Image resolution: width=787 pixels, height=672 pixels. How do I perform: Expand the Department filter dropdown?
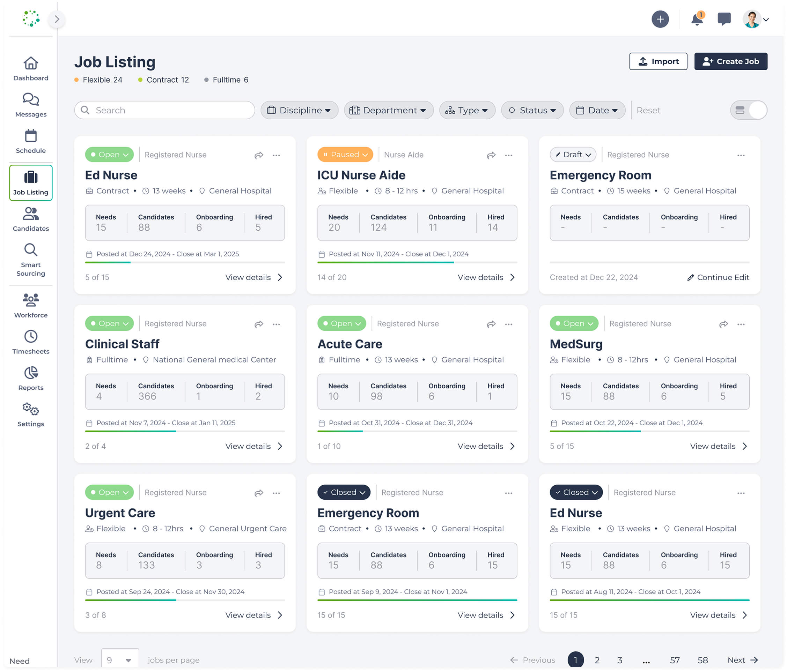(x=388, y=110)
